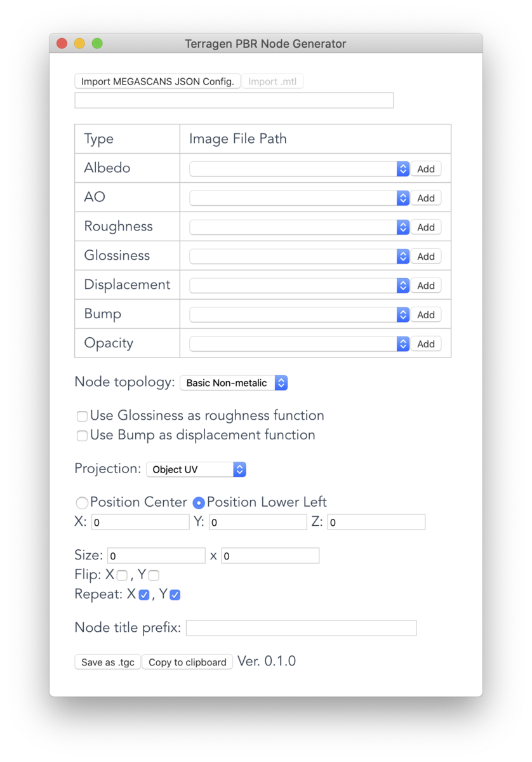The image size is (532, 762).
Task: Click the Copy to clipboard button
Action: [x=187, y=662]
